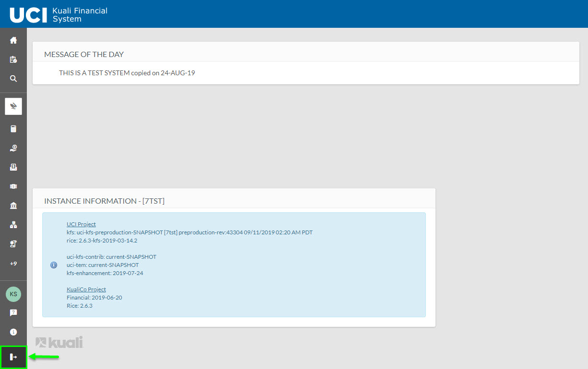Open the scroll document icon in sidebar
The height and width of the screenshot is (369, 588).
(13, 244)
